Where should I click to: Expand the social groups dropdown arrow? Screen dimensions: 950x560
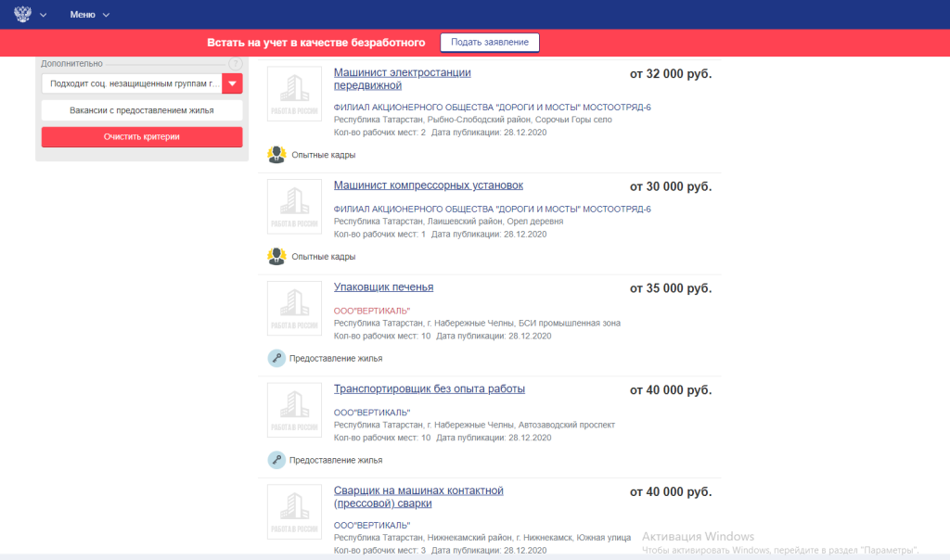[x=233, y=84]
